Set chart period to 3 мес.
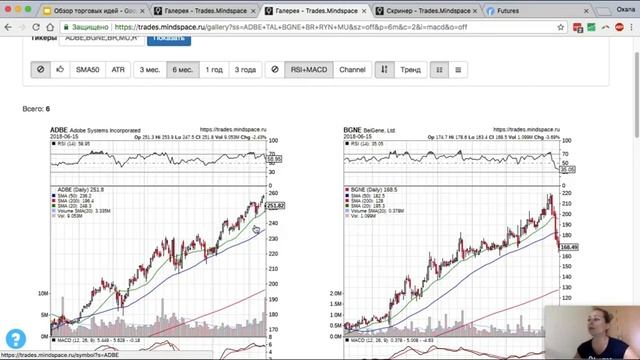Screen dimensions: 640x360 click(150, 70)
